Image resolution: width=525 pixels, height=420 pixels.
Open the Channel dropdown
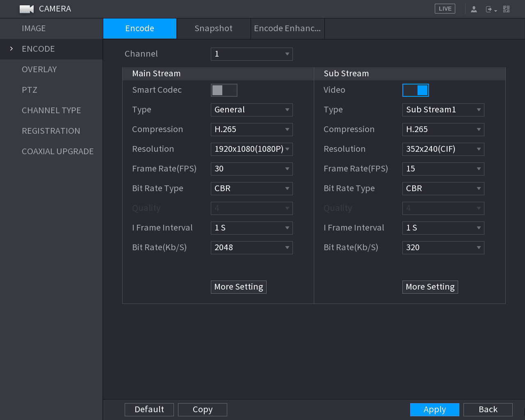(x=252, y=54)
